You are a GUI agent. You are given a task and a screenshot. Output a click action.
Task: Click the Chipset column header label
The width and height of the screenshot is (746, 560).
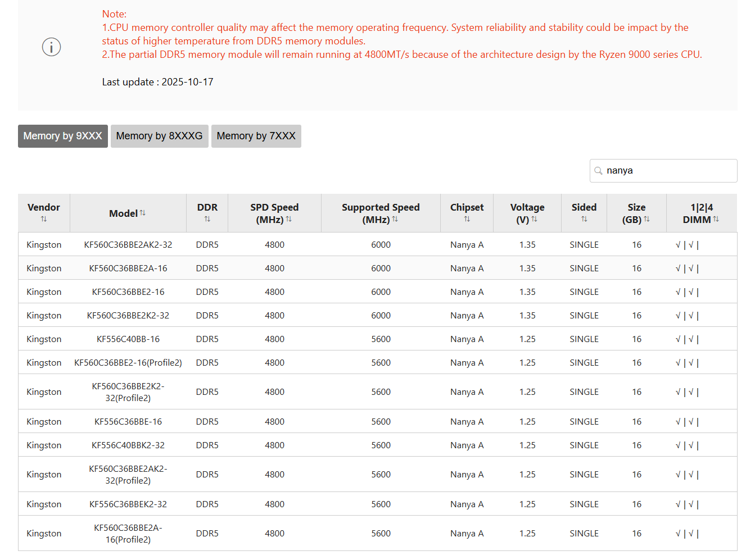[x=467, y=207]
